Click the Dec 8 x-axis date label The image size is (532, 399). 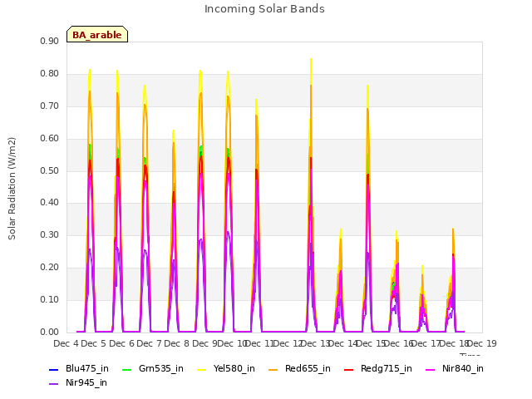177,343
